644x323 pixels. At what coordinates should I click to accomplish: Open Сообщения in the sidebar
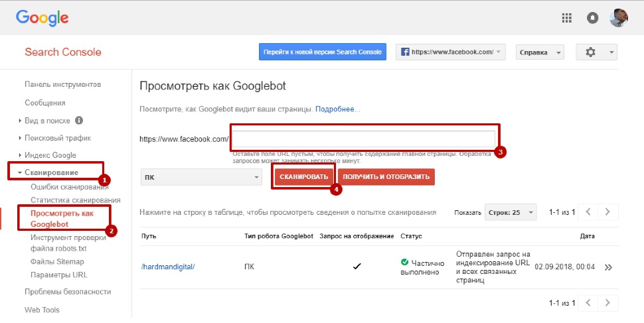point(44,103)
